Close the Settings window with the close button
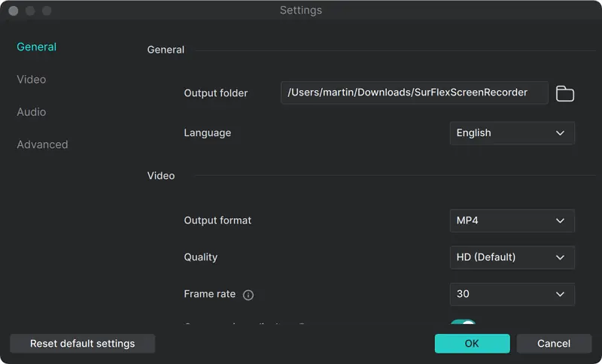The height and width of the screenshot is (364, 602). tap(14, 11)
